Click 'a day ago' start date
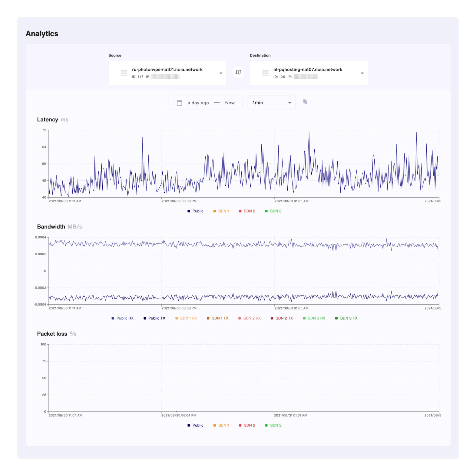The image size is (476, 476). point(198,103)
